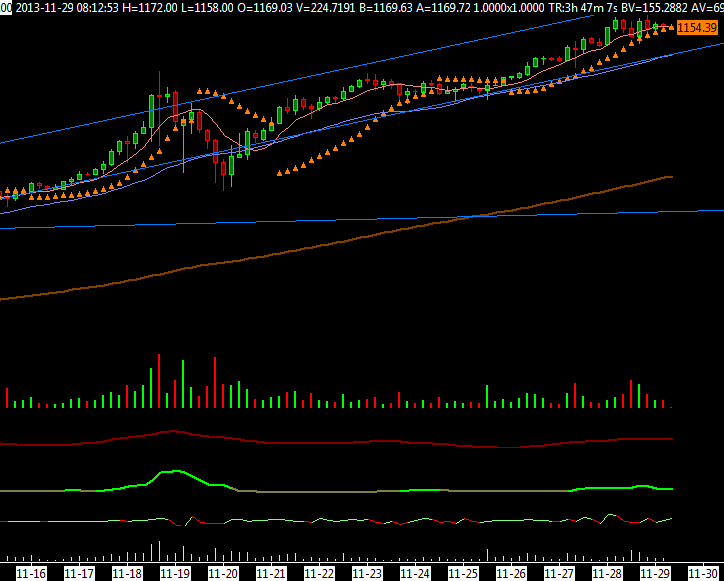The height and width of the screenshot is (581, 724).
Task: Click the scale text 1.0000x1.0000
Action: [x=507, y=7]
